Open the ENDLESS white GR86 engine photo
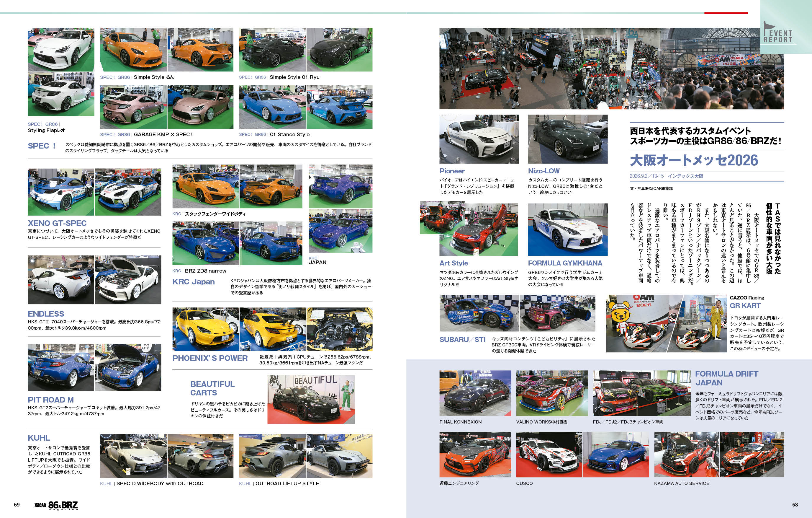Viewport: 812px width, 518px height. coord(128,280)
